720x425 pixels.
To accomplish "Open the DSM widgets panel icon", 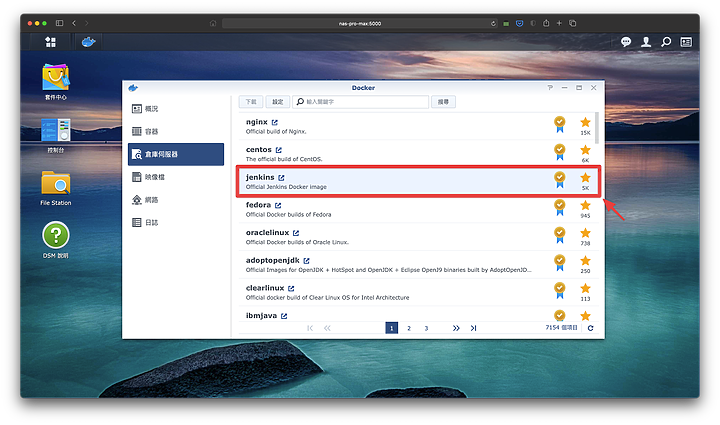I will 686,42.
